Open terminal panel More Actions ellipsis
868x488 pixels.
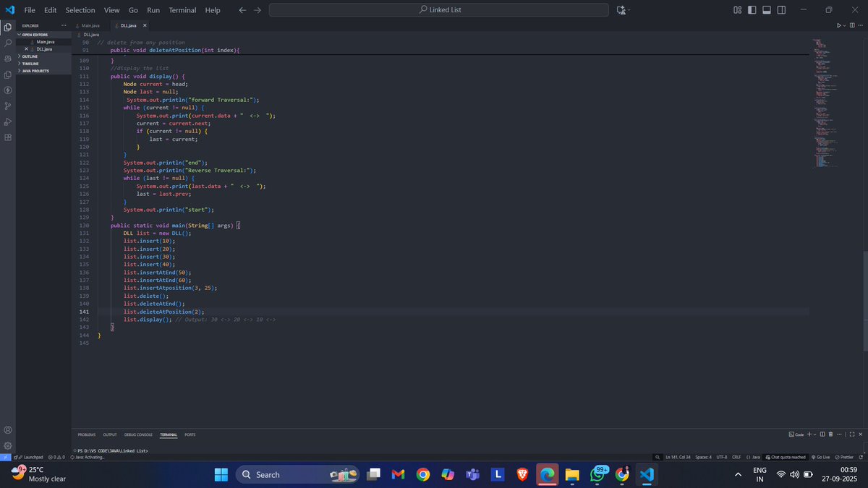click(x=839, y=435)
